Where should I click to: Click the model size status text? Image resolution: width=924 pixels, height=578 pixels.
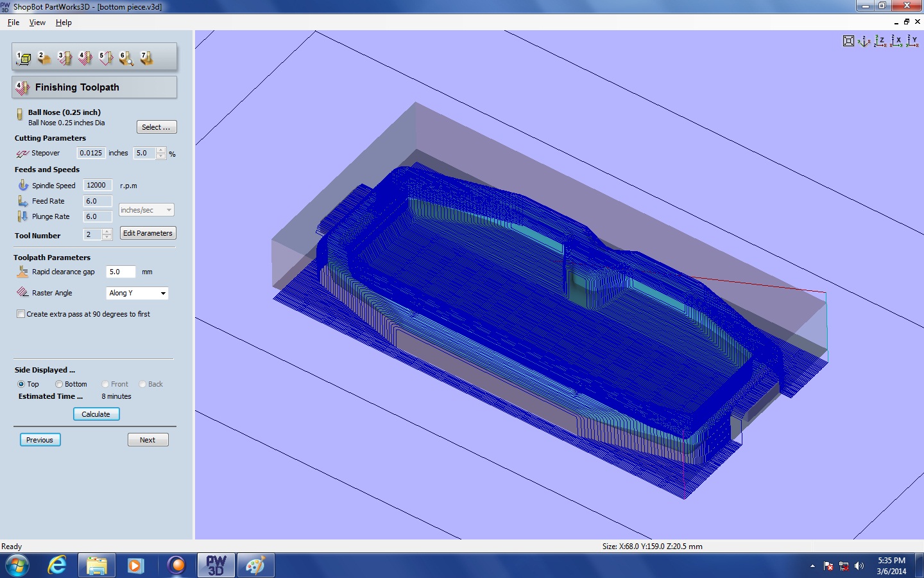click(652, 547)
